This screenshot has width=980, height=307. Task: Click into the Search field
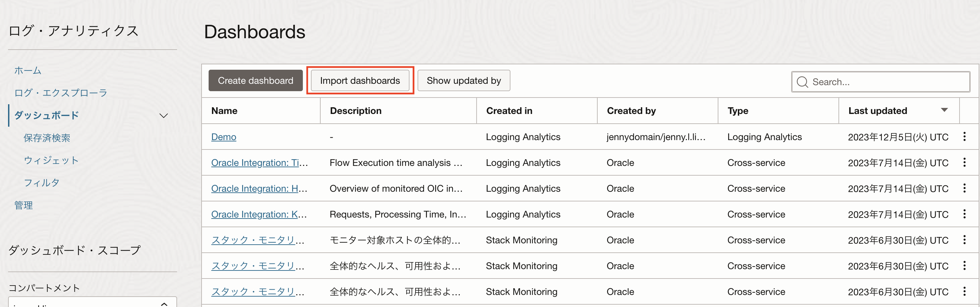point(886,82)
